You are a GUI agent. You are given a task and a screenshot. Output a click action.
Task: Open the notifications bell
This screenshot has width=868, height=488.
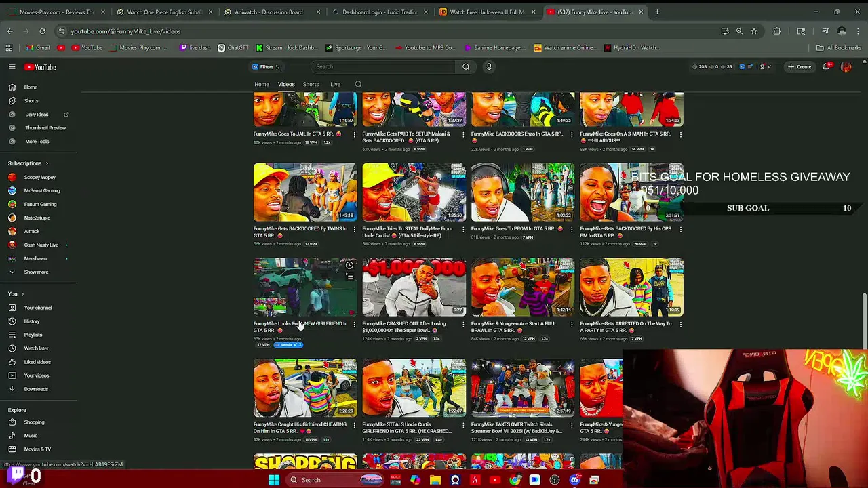coord(826,67)
